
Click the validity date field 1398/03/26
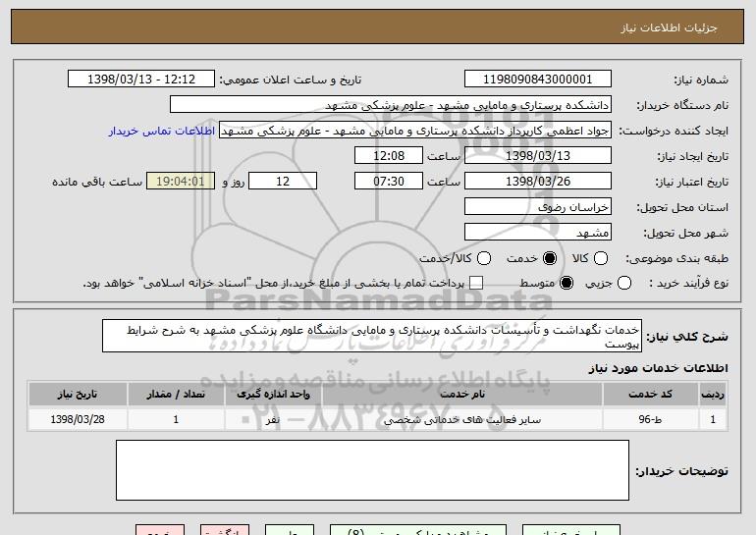click(538, 182)
